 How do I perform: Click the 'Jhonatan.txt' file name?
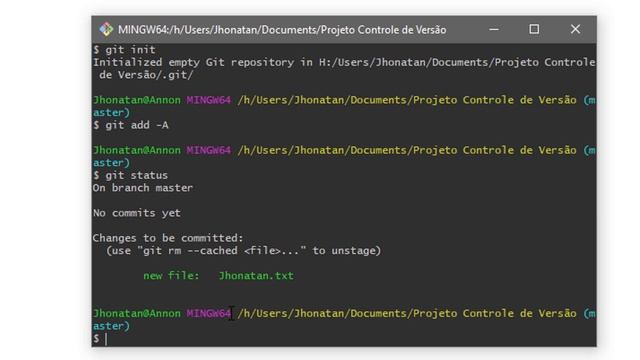[256, 276]
